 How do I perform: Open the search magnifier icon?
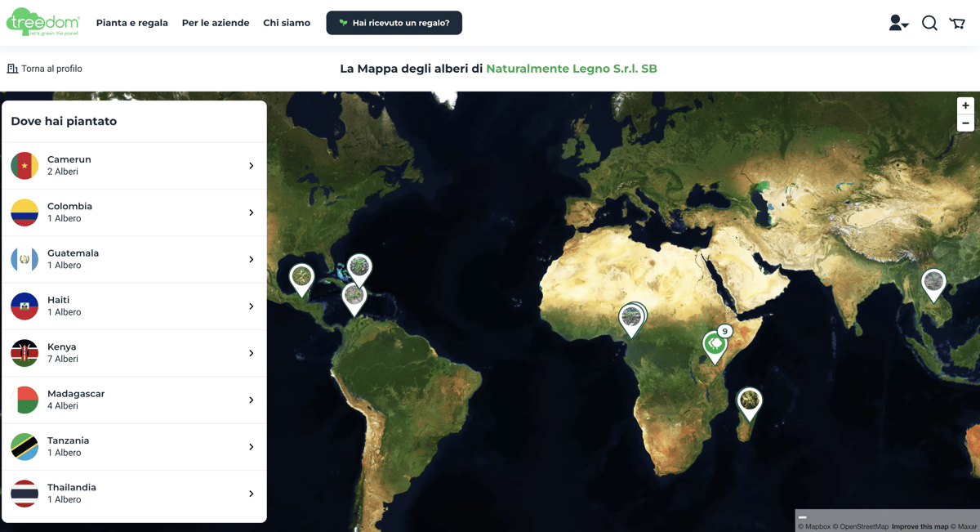(x=929, y=23)
